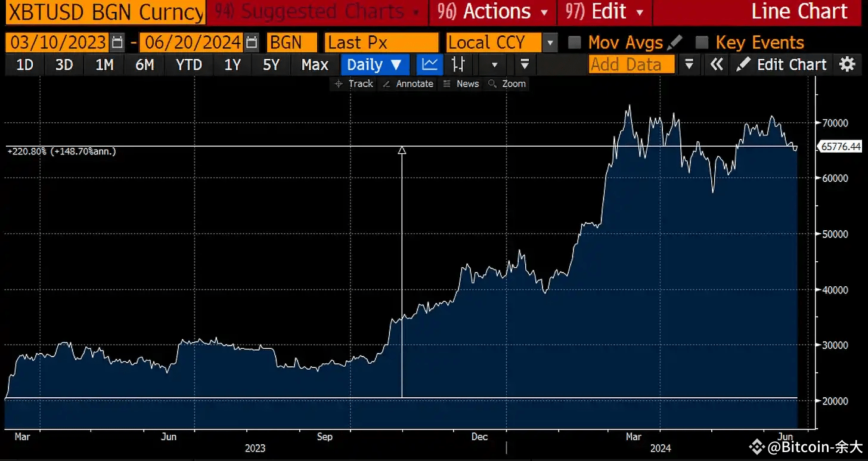The height and width of the screenshot is (461, 868).
Task: Collapse the panel with the double-chevron icon
Action: coord(717,64)
